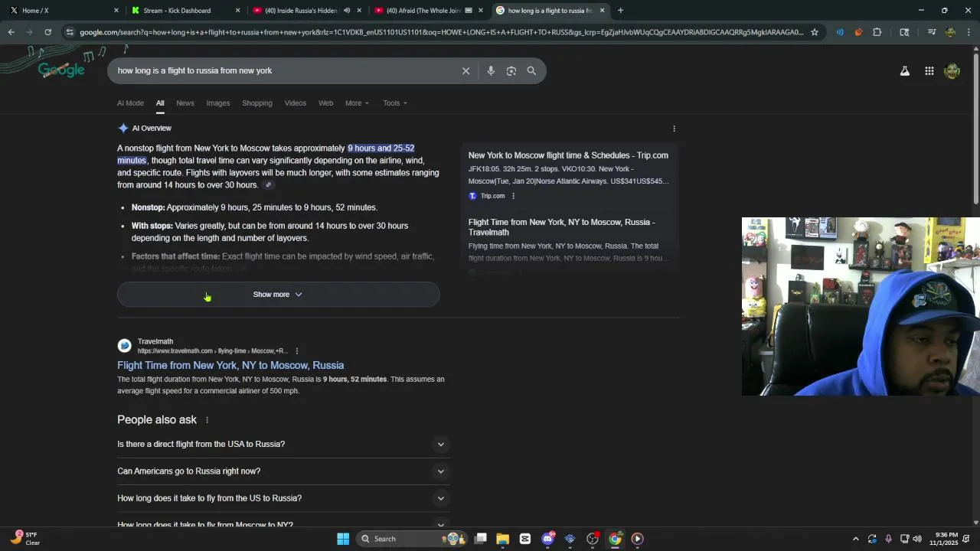View site information icon in address bar

point(70,32)
